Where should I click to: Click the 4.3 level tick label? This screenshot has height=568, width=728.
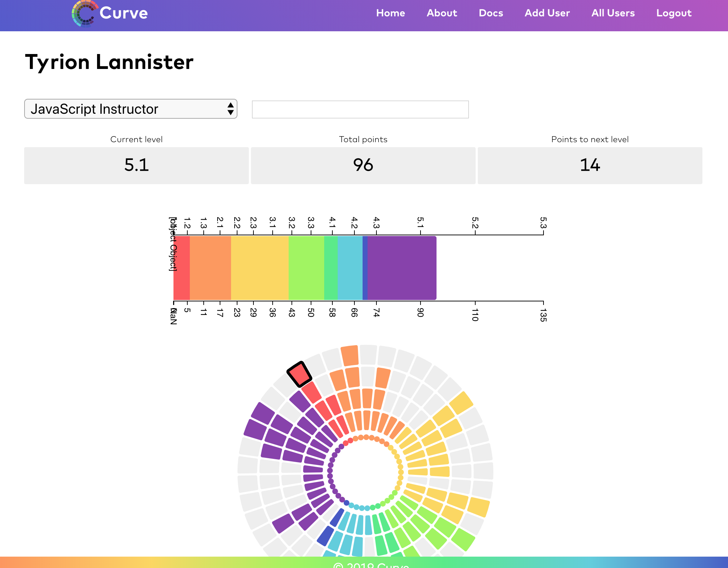(x=376, y=223)
